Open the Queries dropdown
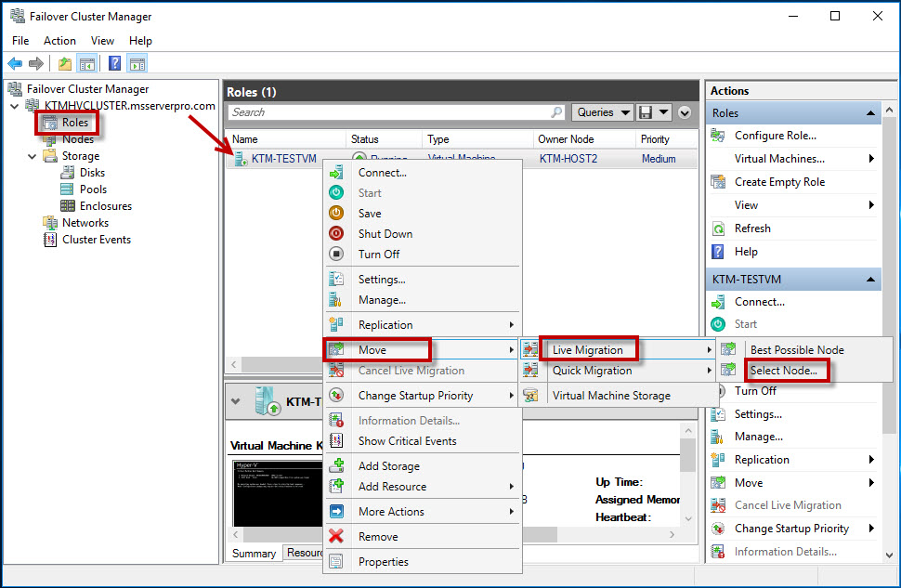The image size is (901, 588). point(602,112)
